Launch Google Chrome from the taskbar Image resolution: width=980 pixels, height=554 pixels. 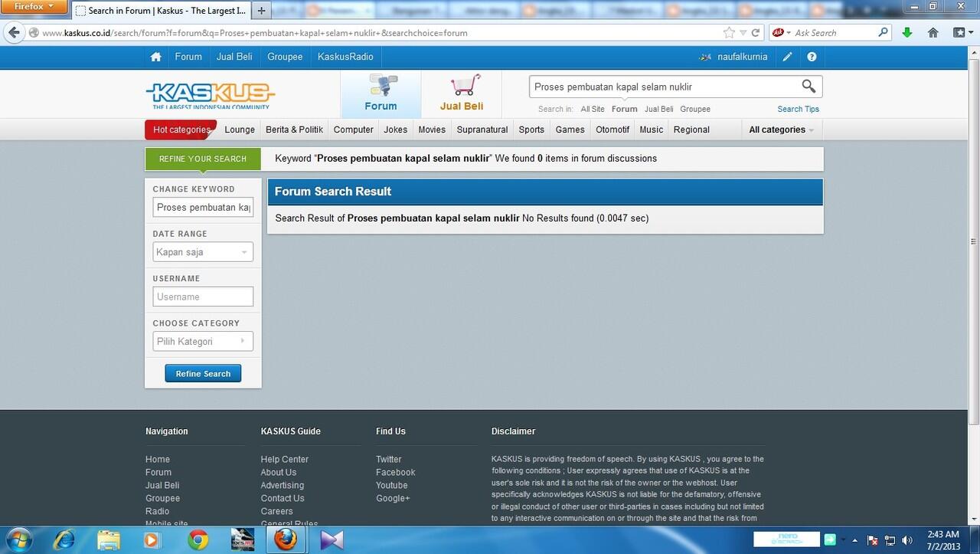click(x=198, y=540)
